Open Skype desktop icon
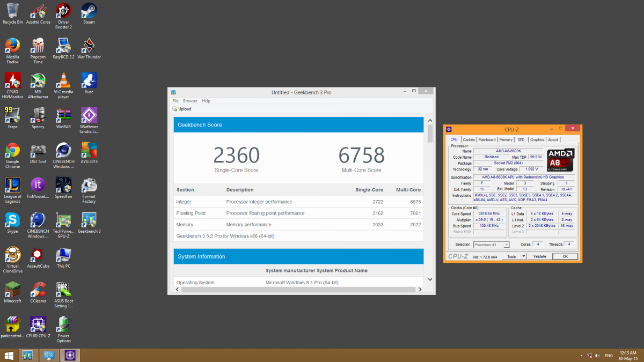Image resolution: width=644 pixels, height=362 pixels. (x=12, y=223)
